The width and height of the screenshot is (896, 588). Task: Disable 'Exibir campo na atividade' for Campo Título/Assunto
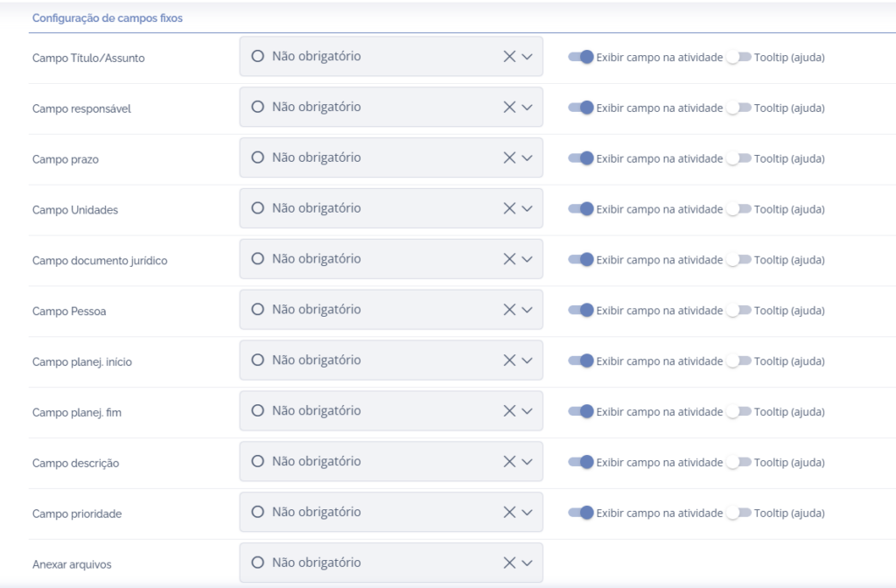pos(581,57)
